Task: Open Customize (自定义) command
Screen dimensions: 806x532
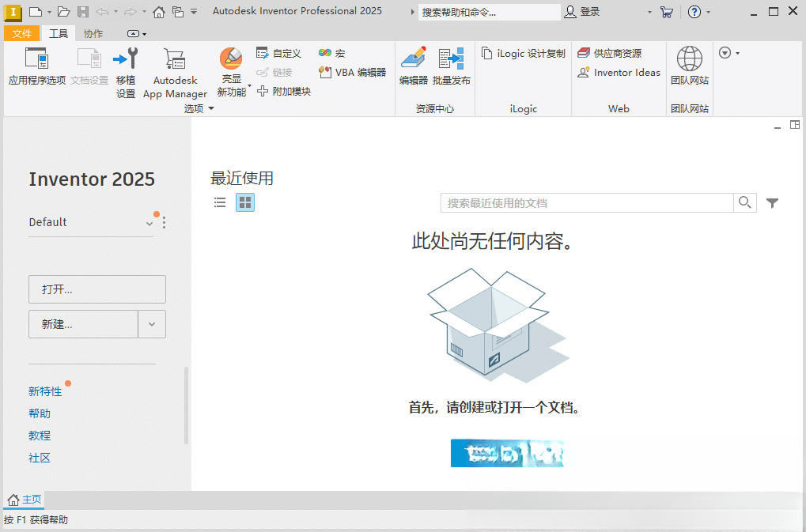Action: (x=278, y=54)
